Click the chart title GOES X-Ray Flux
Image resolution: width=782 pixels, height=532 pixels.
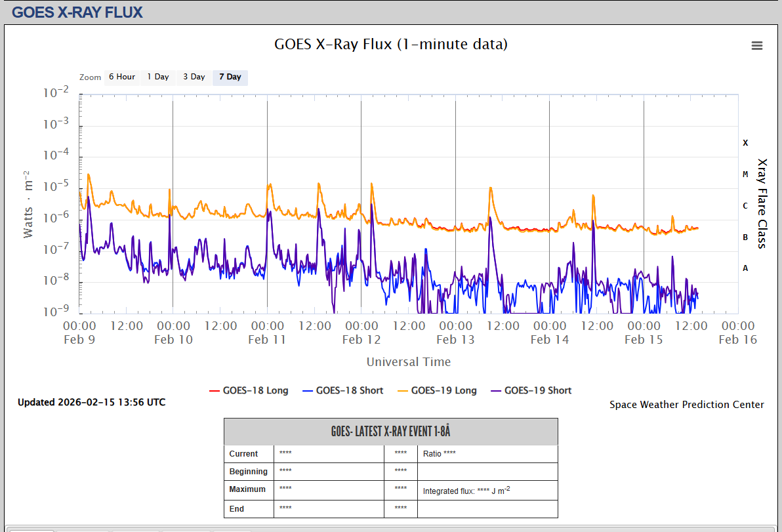(390, 45)
